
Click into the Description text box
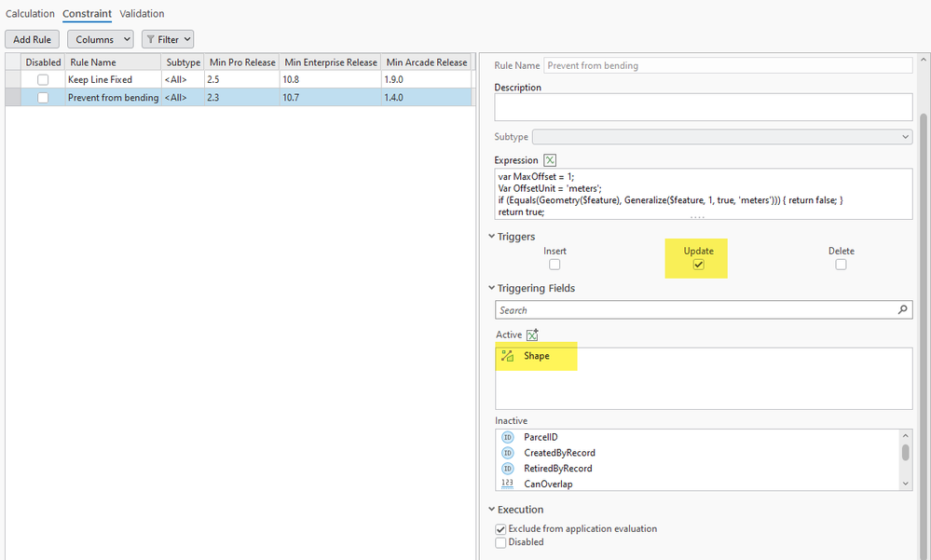click(x=703, y=107)
